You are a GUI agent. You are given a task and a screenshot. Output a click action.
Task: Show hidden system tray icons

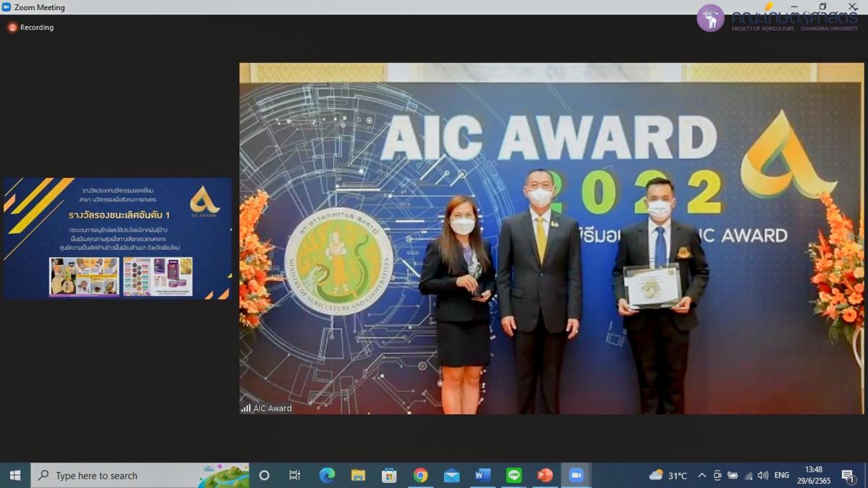[x=702, y=476]
